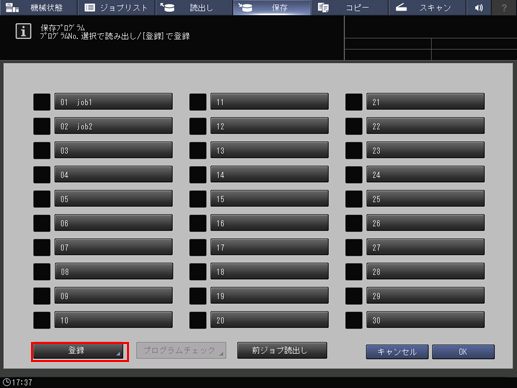Open the 機械状態 machine status tab

[39, 7]
